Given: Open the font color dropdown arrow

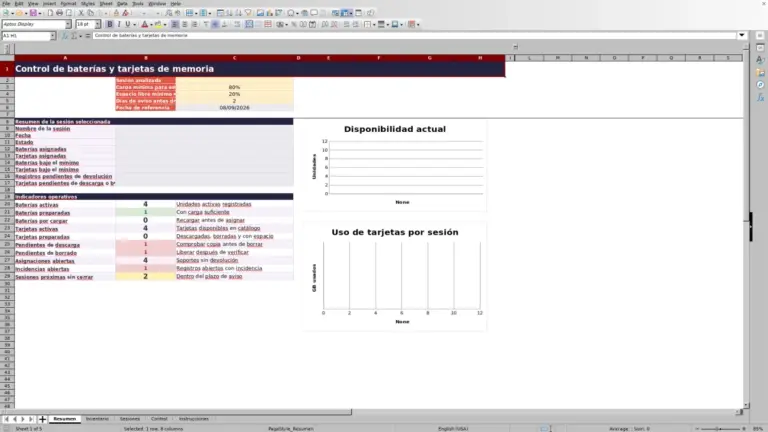Looking at the screenshot, I should point(151,24).
